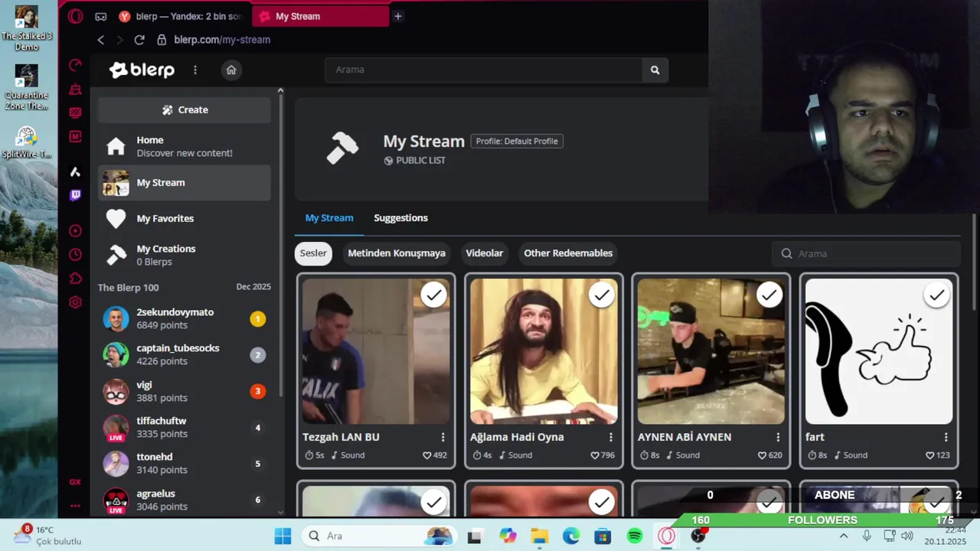Viewport: 980px width, 551px height.
Task: Open My Stream in blerp sidebar
Action: tap(185, 183)
